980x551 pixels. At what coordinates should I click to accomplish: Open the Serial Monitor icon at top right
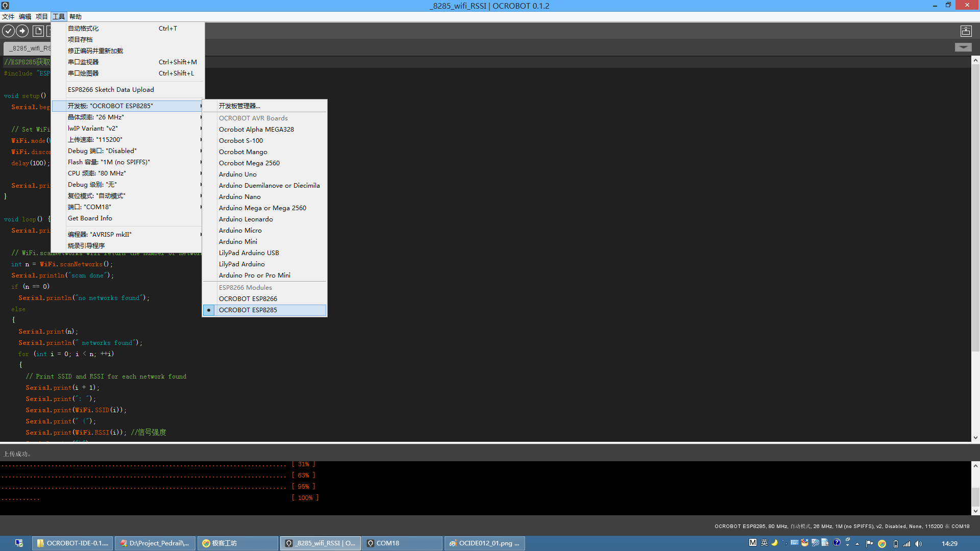pos(966,31)
